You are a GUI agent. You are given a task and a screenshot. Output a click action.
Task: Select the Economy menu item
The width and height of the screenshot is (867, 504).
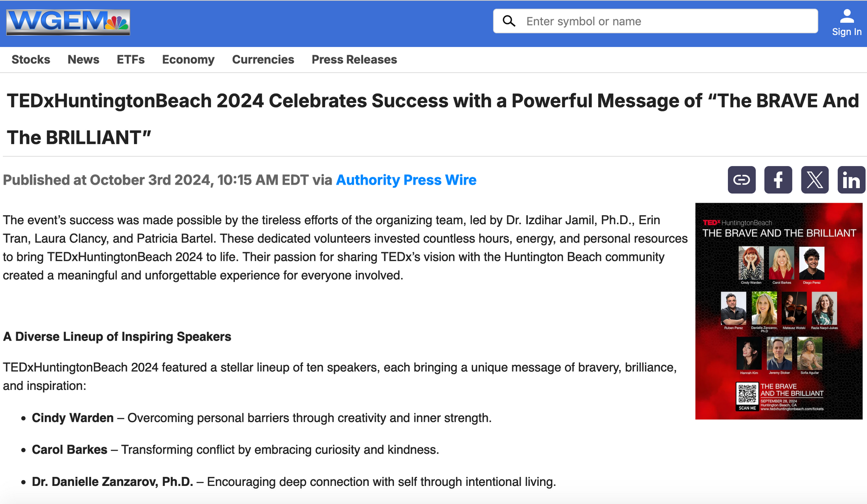188,60
